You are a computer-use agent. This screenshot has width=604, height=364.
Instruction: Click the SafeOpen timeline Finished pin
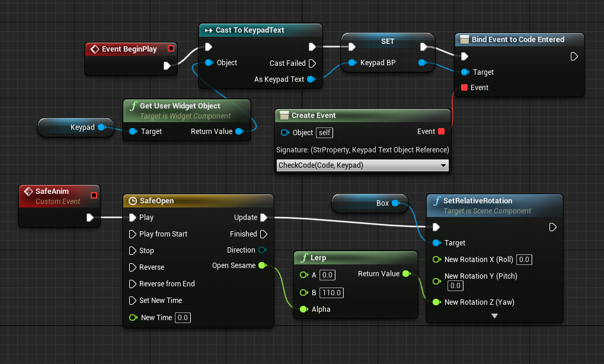(264, 234)
